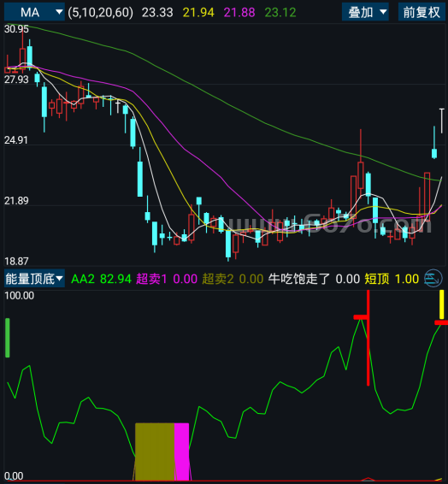The image size is (448, 484).
Task: Select the yellow MA10 value 21.94
Action: pos(198,12)
